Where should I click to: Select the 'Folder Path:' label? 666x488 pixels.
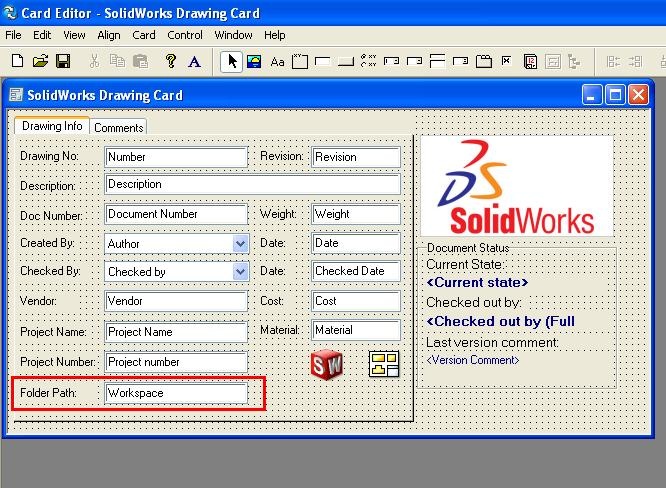[x=48, y=393]
